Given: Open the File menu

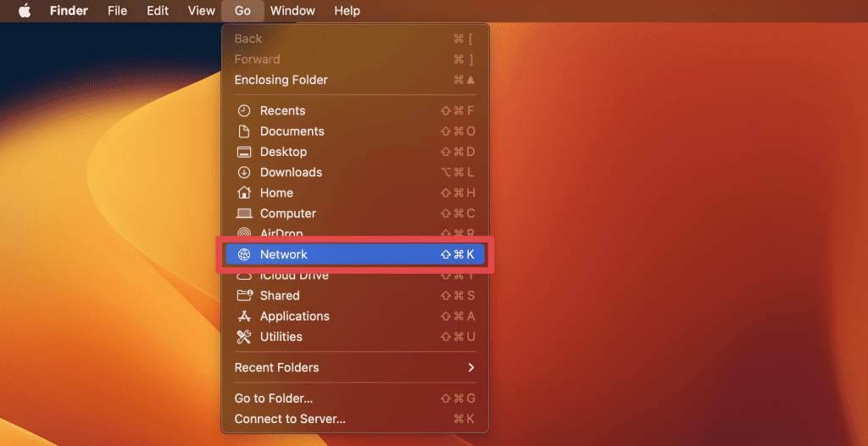Looking at the screenshot, I should pyautogui.click(x=117, y=10).
